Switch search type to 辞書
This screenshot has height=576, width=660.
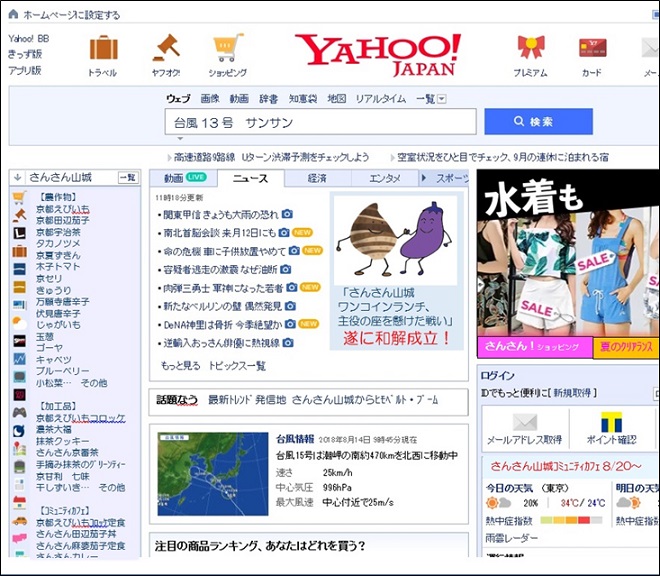(x=268, y=99)
